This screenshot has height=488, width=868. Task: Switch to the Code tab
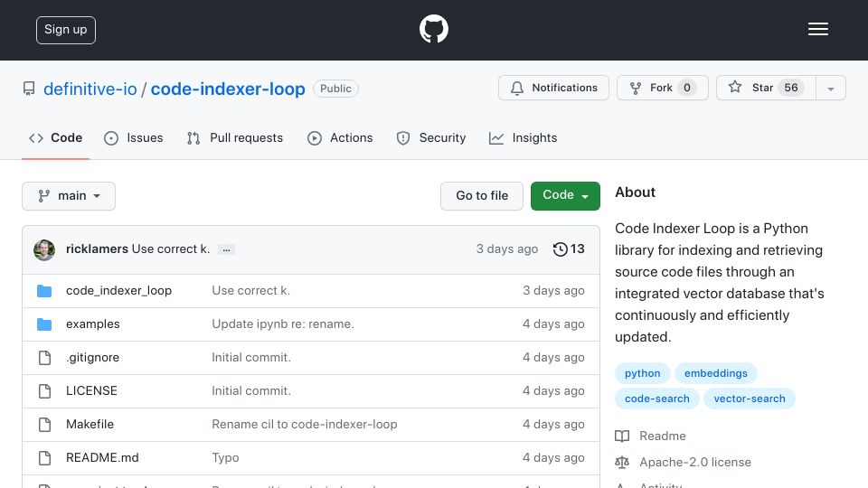click(56, 137)
